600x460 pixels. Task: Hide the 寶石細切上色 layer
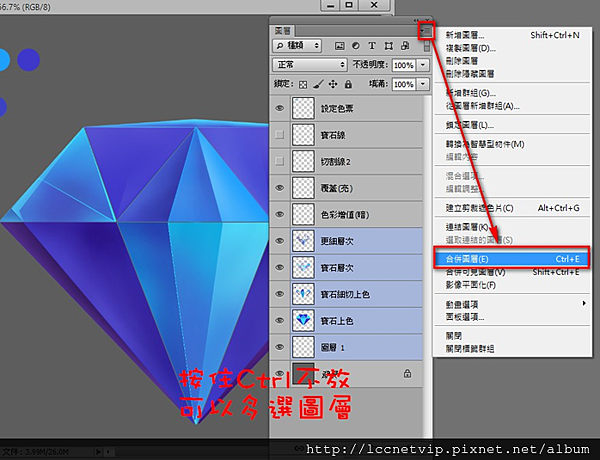coord(280,294)
